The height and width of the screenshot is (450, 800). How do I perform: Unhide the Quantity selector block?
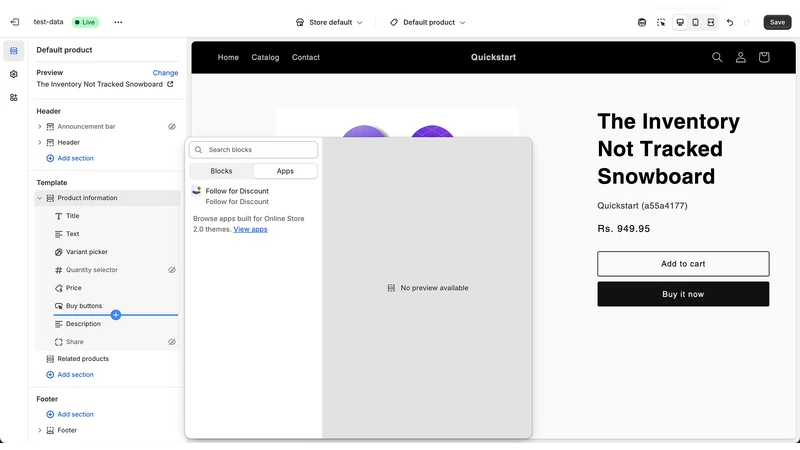coord(172,270)
